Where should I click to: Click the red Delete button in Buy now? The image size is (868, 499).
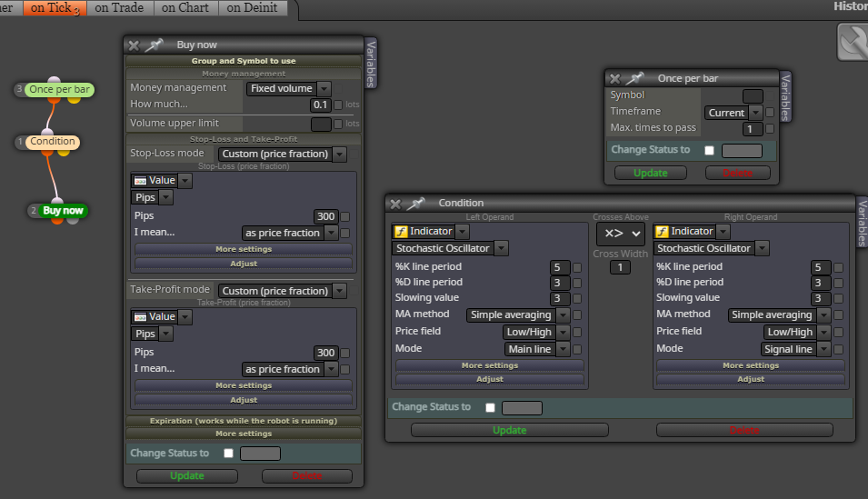(307, 475)
